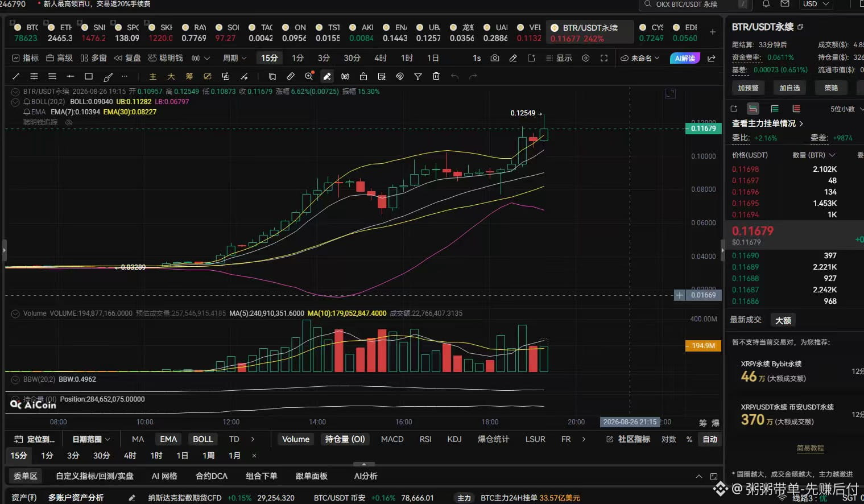Select the ETH symbol tab
The height and width of the screenshot is (504, 864).
[x=60, y=32]
